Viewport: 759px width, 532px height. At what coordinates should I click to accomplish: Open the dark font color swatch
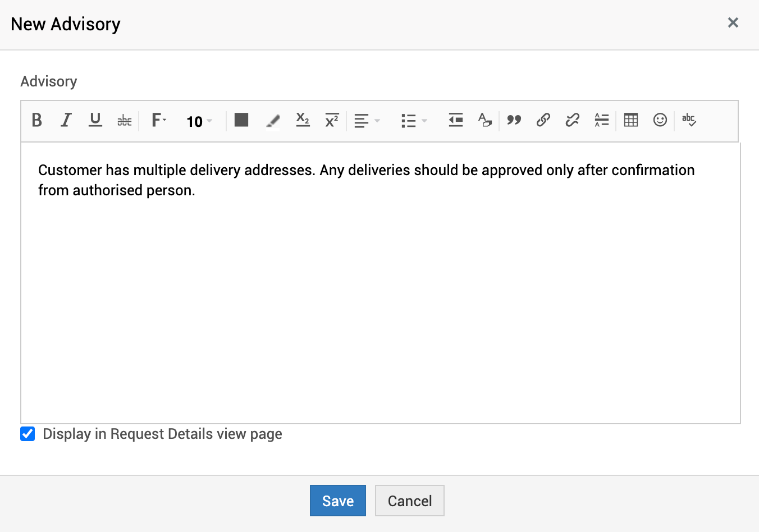tap(241, 120)
